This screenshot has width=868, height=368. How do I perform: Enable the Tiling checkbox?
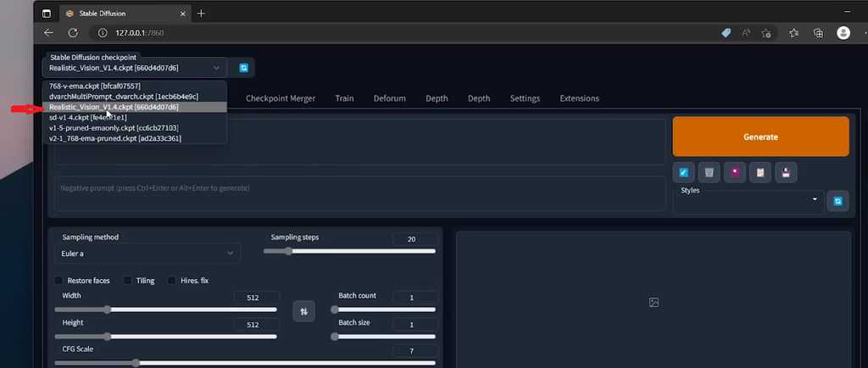click(x=127, y=281)
